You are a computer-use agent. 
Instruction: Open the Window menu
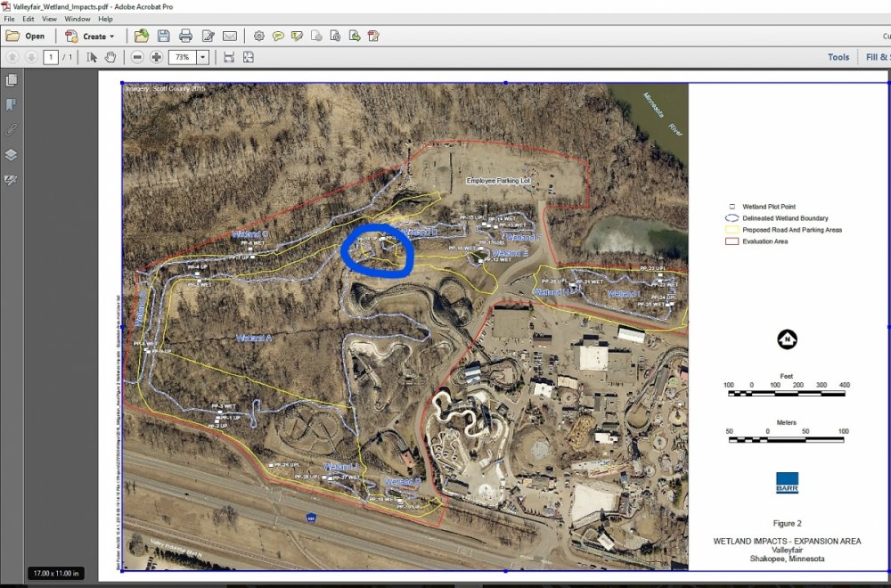(78, 19)
